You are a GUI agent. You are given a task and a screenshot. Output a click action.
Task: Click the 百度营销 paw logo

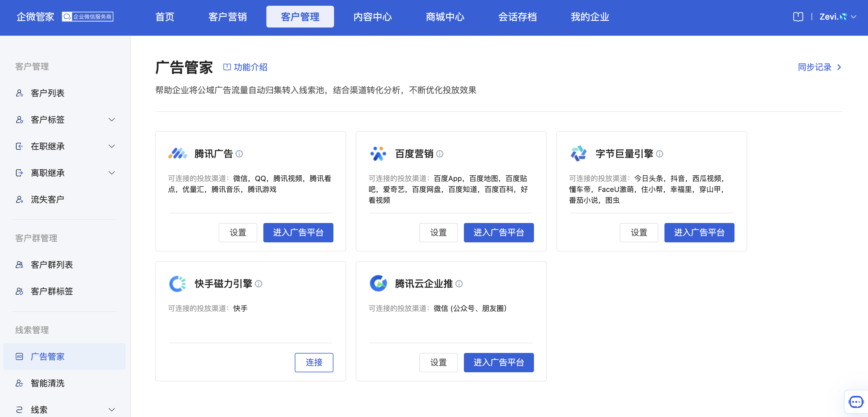click(x=378, y=154)
